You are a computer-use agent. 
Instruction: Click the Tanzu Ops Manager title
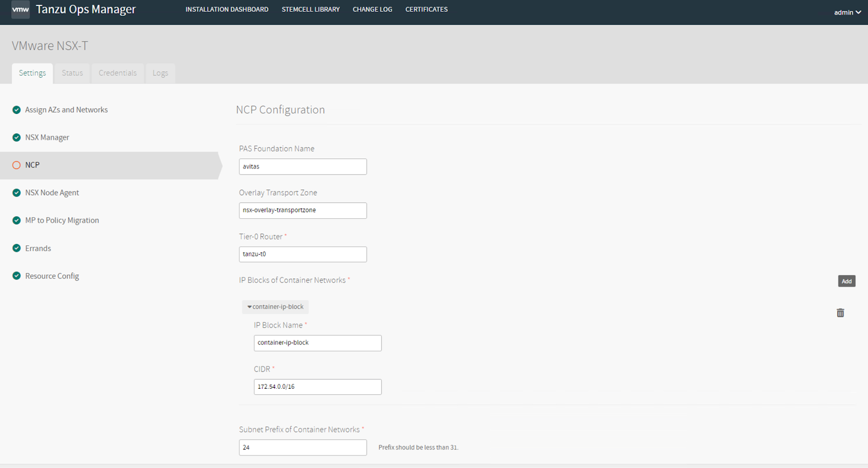click(86, 10)
